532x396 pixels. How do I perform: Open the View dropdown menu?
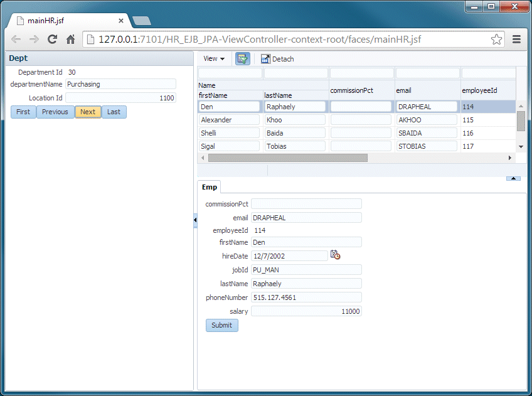click(x=214, y=59)
